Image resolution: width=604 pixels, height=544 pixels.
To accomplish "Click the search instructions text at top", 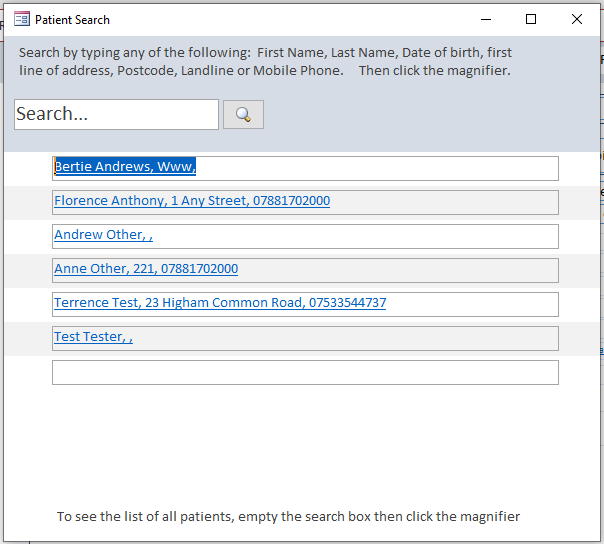I will click(265, 61).
